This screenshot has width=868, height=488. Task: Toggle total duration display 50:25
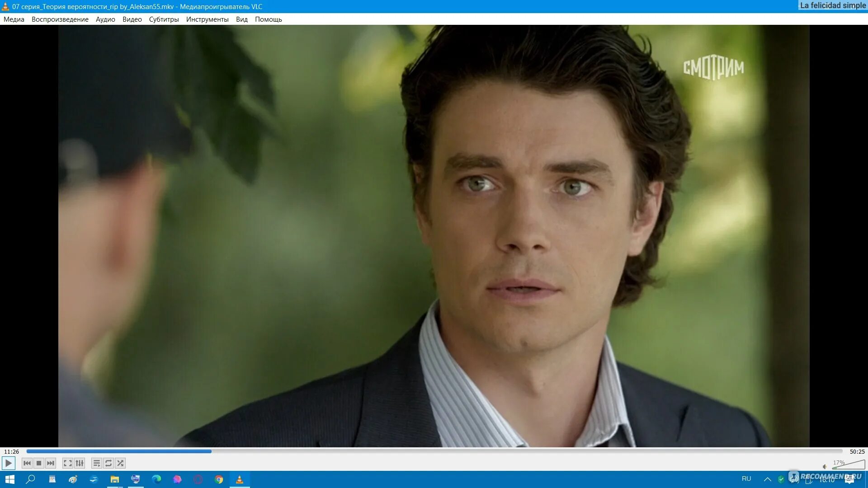[x=857, y=451]
